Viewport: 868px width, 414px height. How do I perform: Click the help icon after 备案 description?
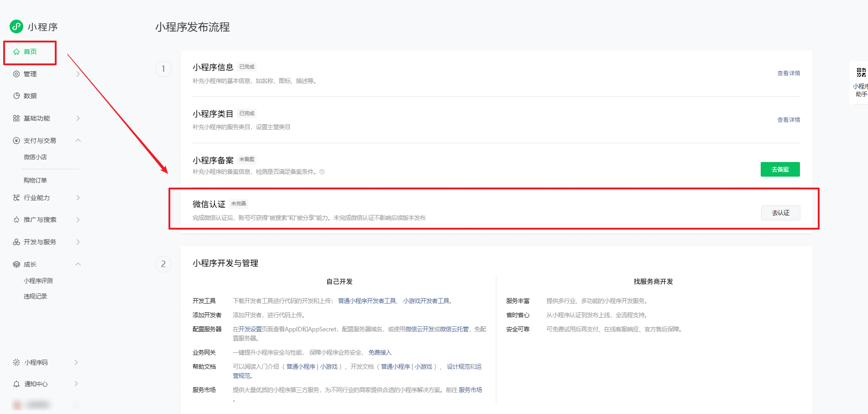coord(322,172)
